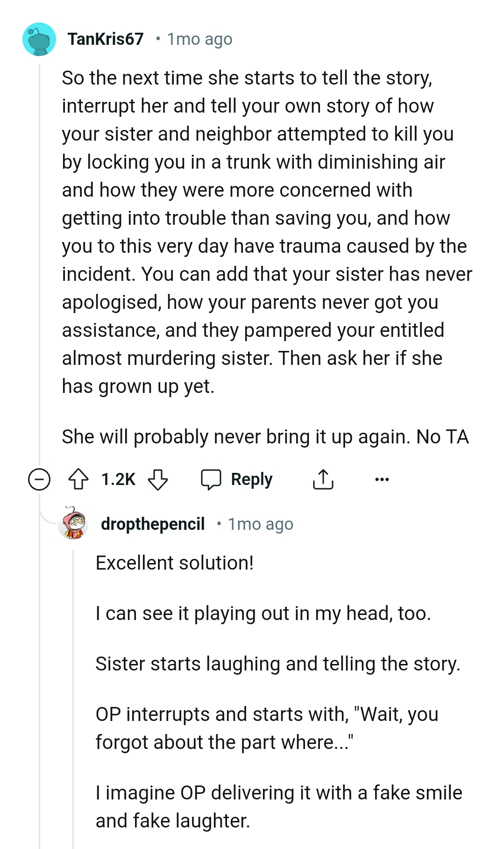This screenshot has width=504, height=849.
Task: Open dropthepencil's profile
Action: coord(153,524)
